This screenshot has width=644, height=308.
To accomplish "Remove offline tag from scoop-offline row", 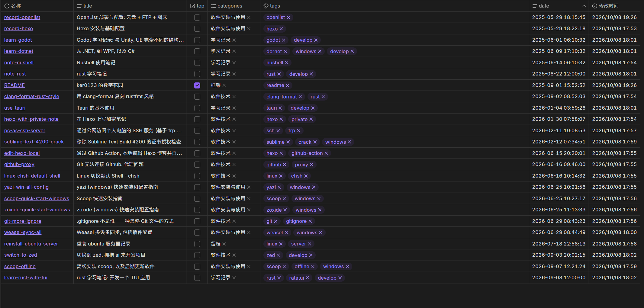I will pyautogui.click(x=313, y=267).
